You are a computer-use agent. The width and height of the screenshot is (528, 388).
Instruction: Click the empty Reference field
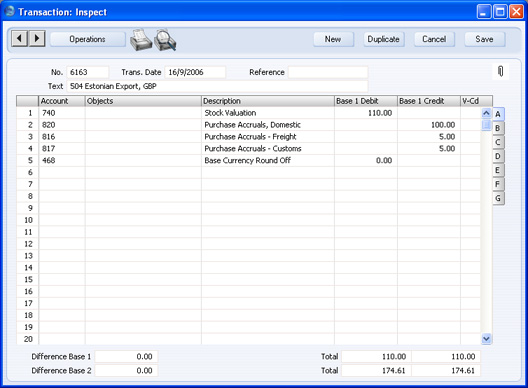(x=328, y=72)
